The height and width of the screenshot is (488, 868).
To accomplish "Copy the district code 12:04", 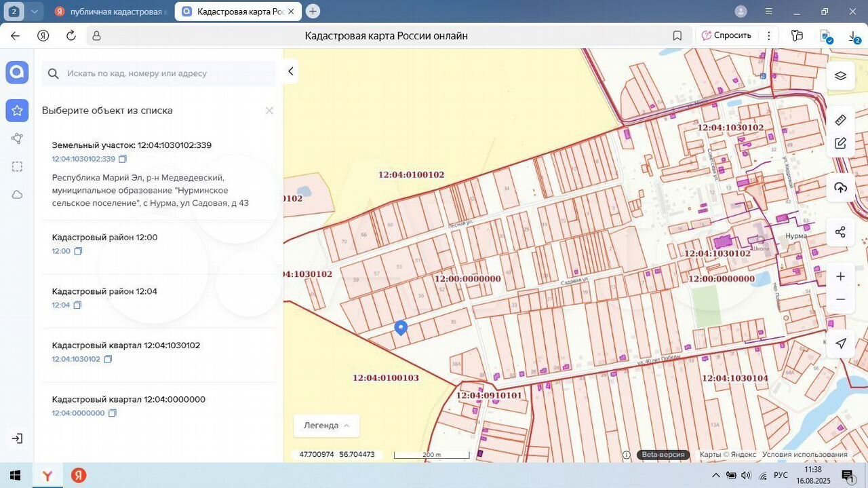I will click(x=77, y=305).
